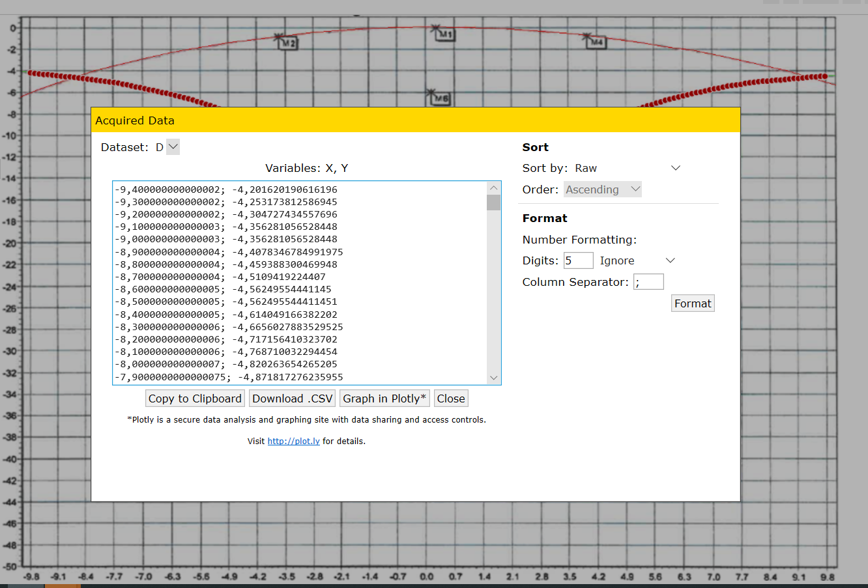
Task: Click the Format button
Action: (693, 303)
